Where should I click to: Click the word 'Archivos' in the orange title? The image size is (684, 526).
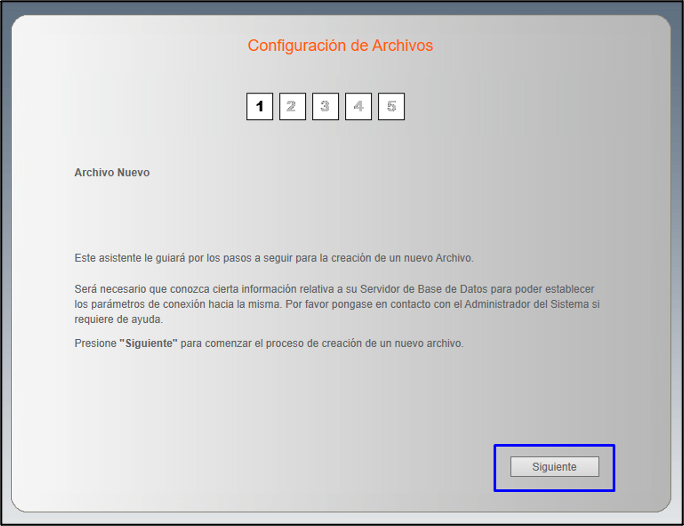403,46
